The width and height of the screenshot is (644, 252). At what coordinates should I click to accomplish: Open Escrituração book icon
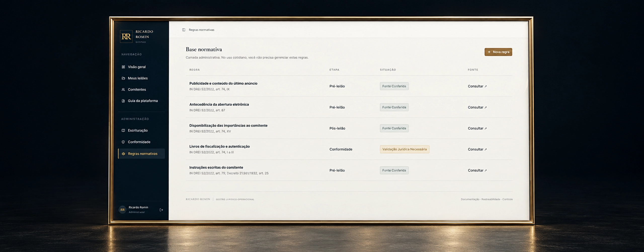coord(123,130)
